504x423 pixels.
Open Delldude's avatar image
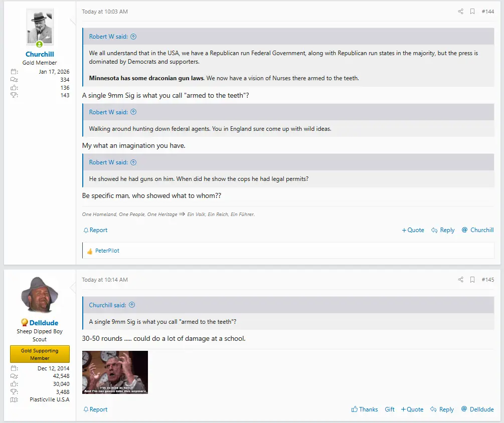tap(40, 295)
